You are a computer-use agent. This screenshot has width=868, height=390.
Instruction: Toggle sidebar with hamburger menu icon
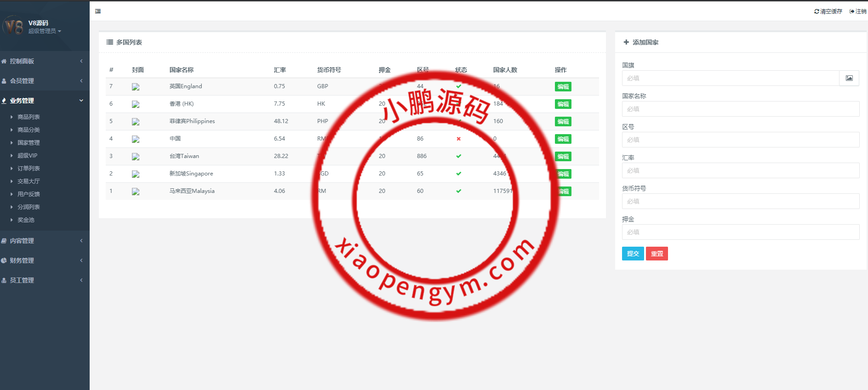pos(98,11)
